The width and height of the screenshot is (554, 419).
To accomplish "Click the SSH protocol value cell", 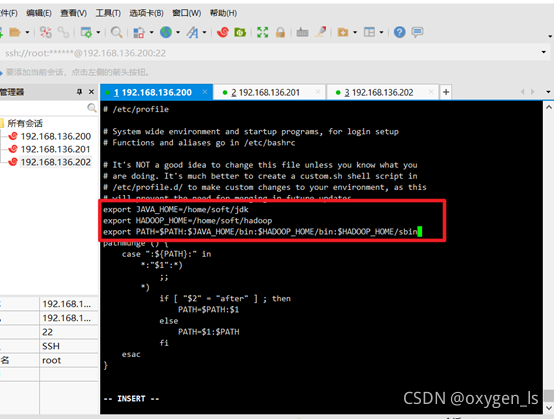I will tap(69, 346).
